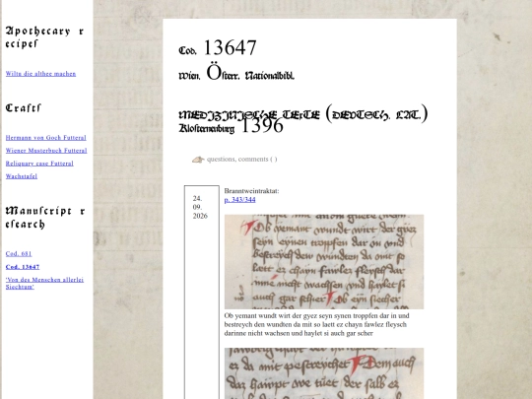Click the pointing hand comments icon
The width and height of the screenshot is (532, 399).
coord(198,160)
